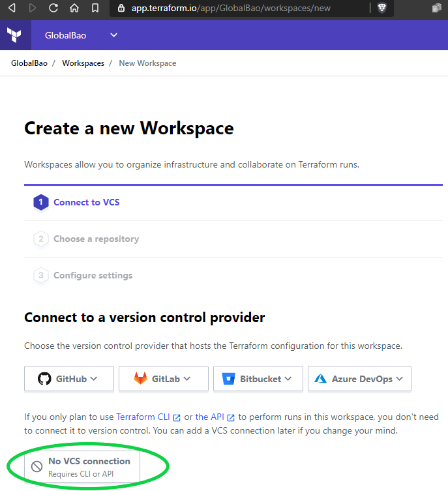Expand the GitLab provider dropdown
The height and width of the screenshot is (491, 448).
pyautogui.click(x=164, y=379)
